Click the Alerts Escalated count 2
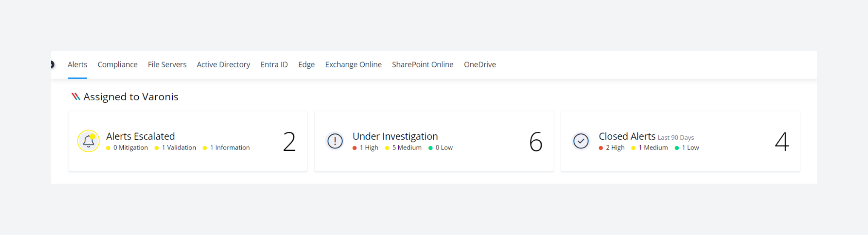The width and height of the screenshot is (868, 235). pos(289,142)
